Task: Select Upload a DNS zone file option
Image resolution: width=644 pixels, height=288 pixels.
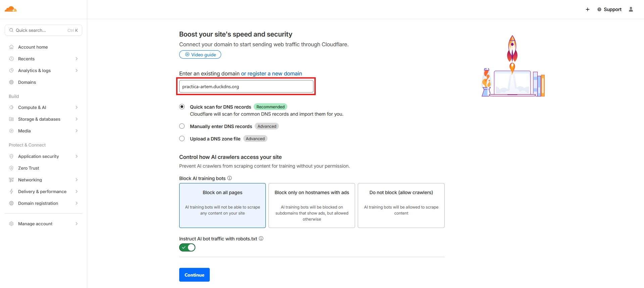Action: [x=182, y=139]
